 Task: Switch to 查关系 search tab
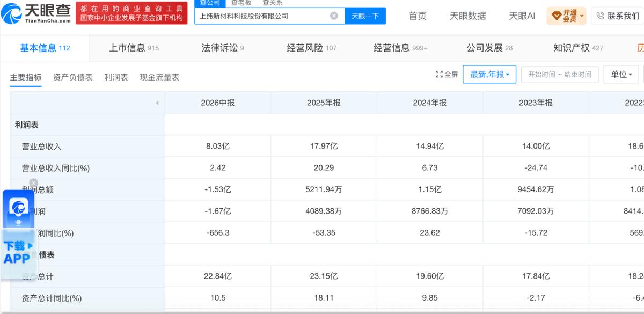point(272,3)
